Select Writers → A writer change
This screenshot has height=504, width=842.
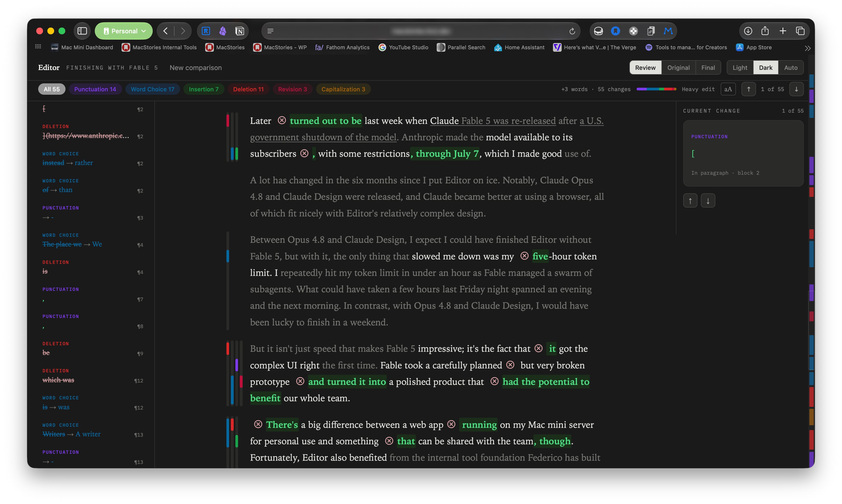[92, 430]
